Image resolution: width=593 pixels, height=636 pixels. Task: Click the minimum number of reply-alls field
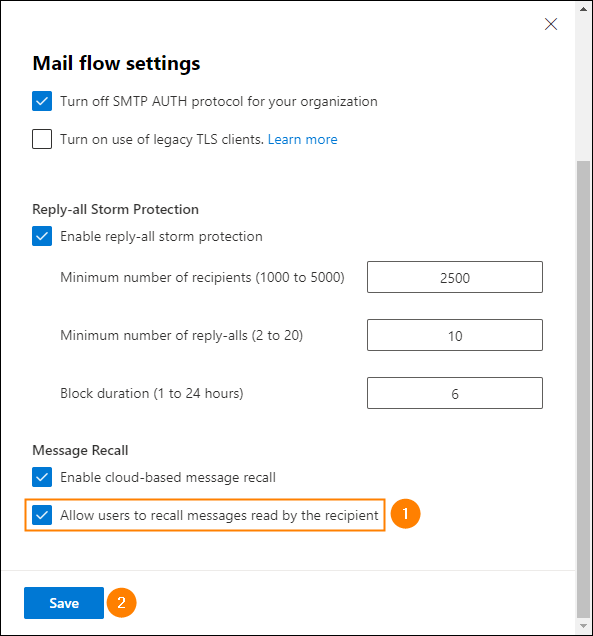coord(455,335)
